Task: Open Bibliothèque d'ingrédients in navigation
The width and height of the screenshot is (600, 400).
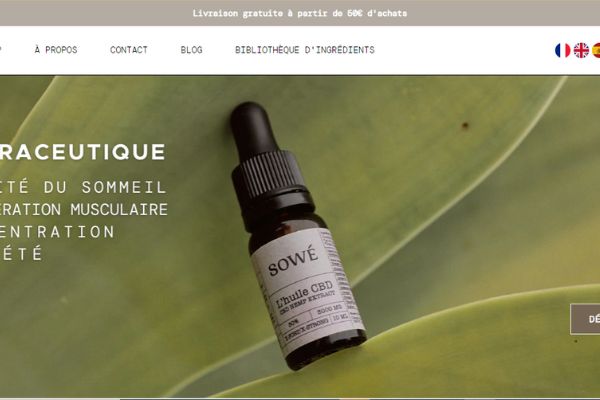Action: click(305, 50)
